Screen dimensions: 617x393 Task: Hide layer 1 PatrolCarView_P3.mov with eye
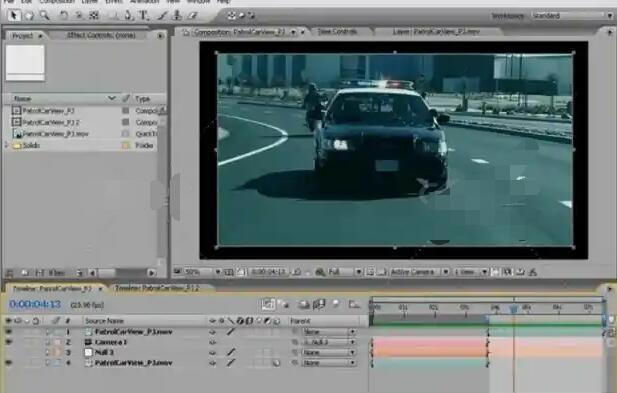click(8, 332)
